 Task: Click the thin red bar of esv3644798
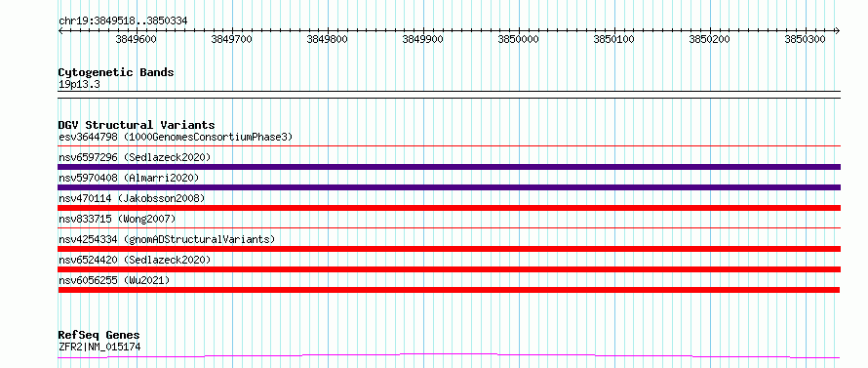(450, 146)
